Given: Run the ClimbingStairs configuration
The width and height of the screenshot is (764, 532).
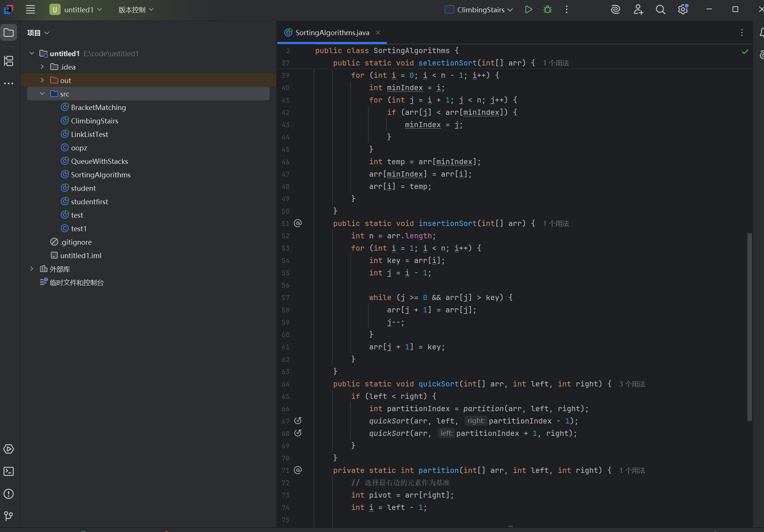Looking at the screenshot, I should coord(528,10).
